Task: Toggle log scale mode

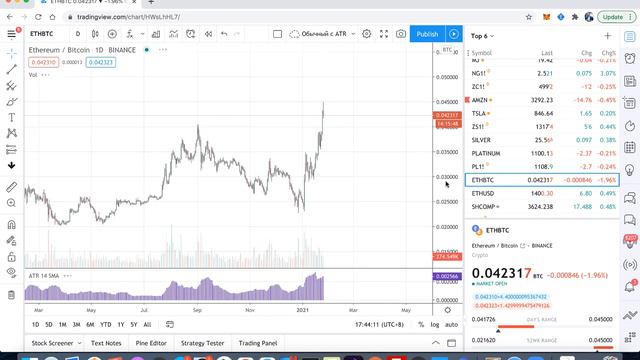Action: pos(435,324)
